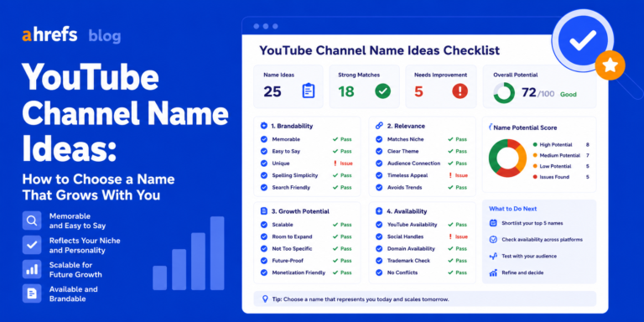
Task: Click the Trademark Check row label
Action: 408,261
